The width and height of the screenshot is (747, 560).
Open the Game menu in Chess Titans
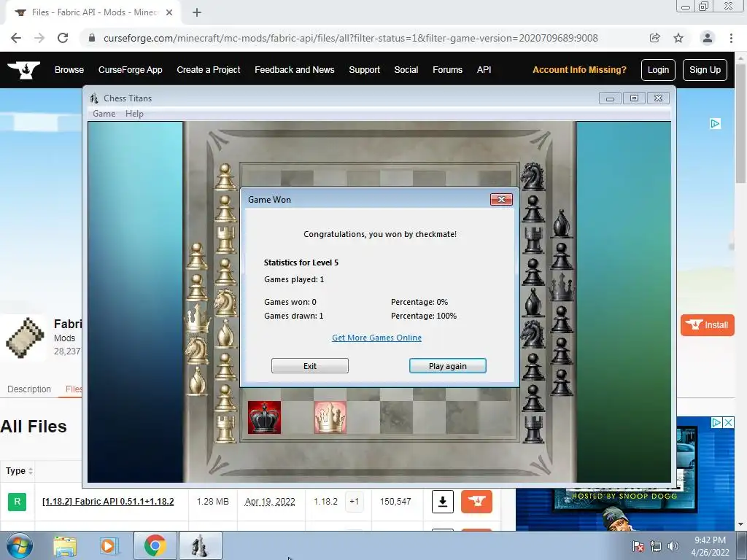tap(104, 113)
